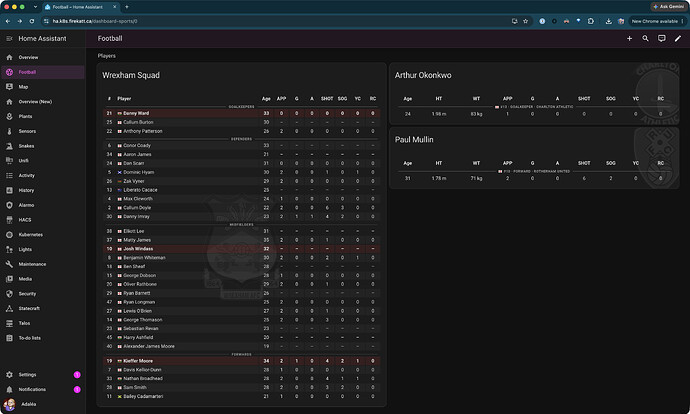Select Callum Burton row in squad table
Viewport: 690px width, 414px height.
tap(241, 122)
